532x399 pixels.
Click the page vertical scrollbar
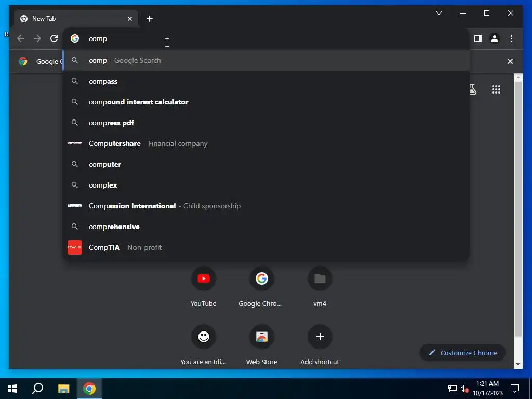click(518, 209)
